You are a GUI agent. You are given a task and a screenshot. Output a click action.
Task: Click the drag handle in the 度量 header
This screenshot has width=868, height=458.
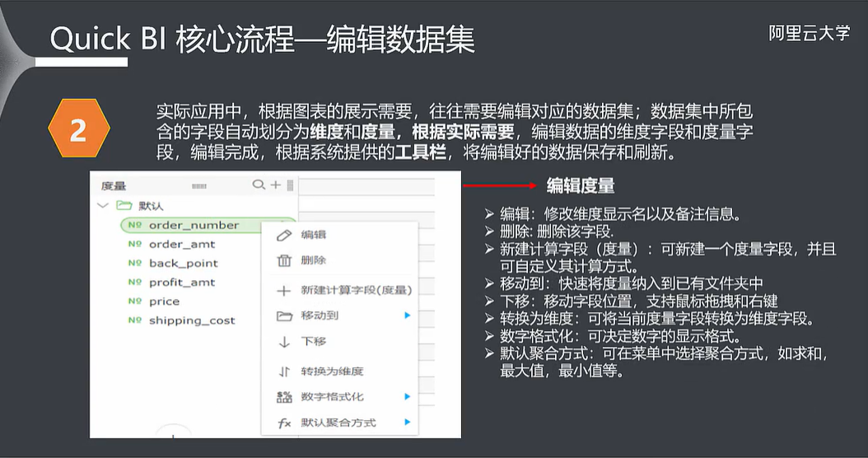click(198, 186)
